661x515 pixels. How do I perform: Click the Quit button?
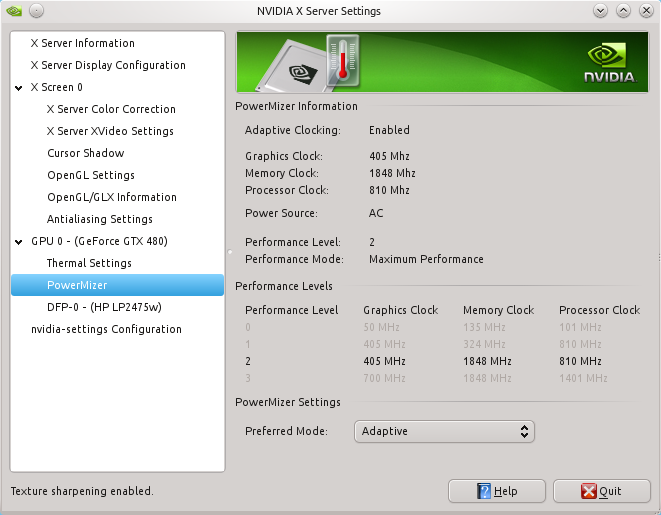pos(602,491)
